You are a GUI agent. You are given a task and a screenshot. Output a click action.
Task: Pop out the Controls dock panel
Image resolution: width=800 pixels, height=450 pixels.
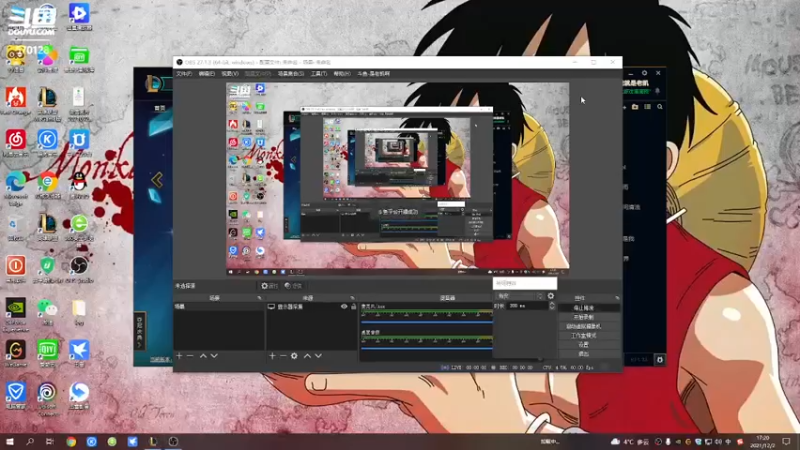617,298
